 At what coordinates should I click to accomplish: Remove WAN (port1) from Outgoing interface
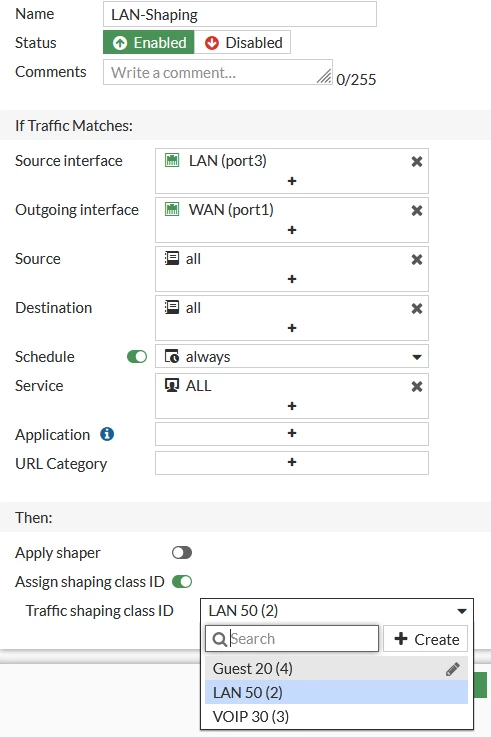coord(417,211)
